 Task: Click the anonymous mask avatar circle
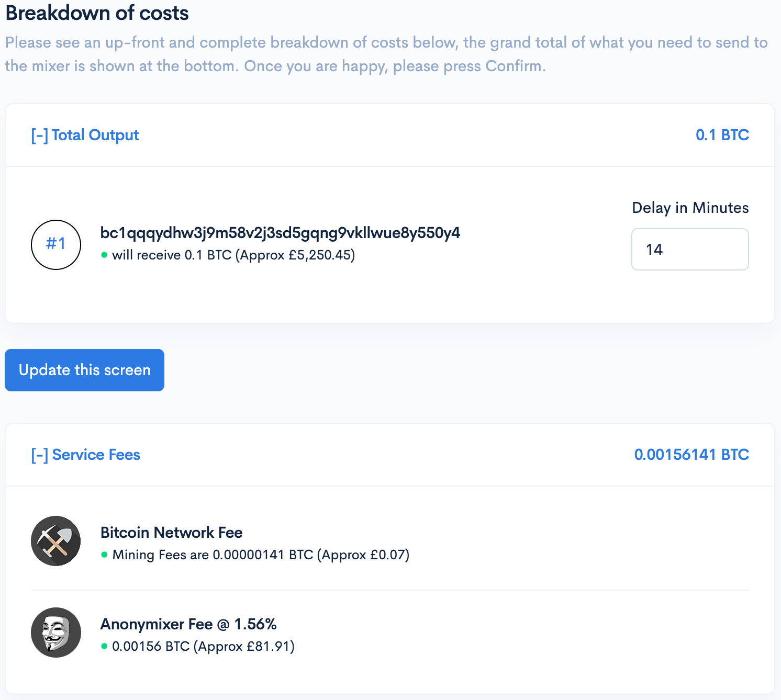click(x=55, y=633)
